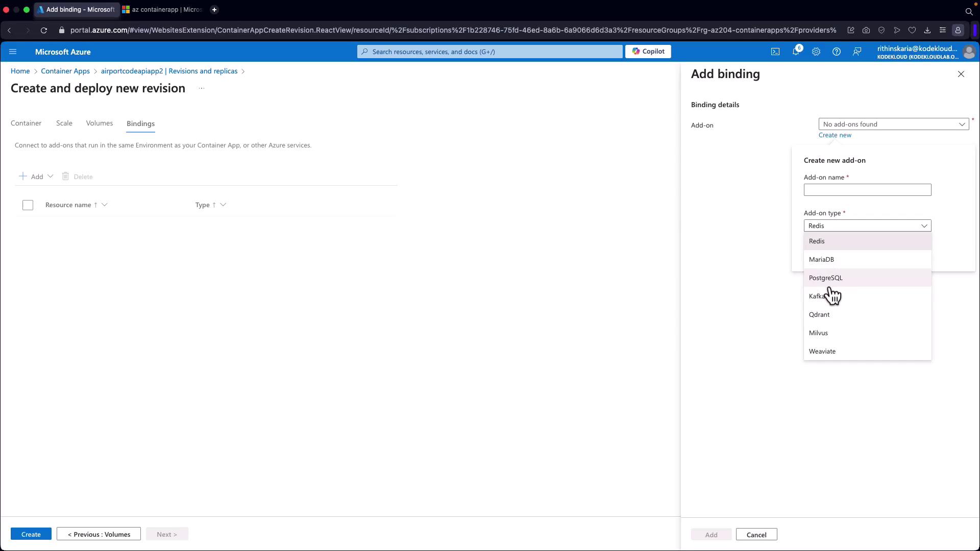Tick the select-all bindings checkbox
The image size is (980, 551).
point(28,205)
